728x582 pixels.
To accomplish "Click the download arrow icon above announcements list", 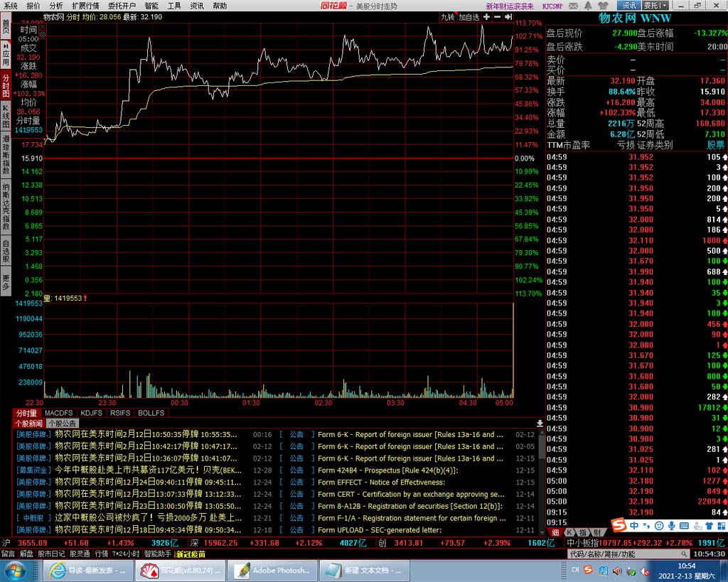I will tap(540, 423).
